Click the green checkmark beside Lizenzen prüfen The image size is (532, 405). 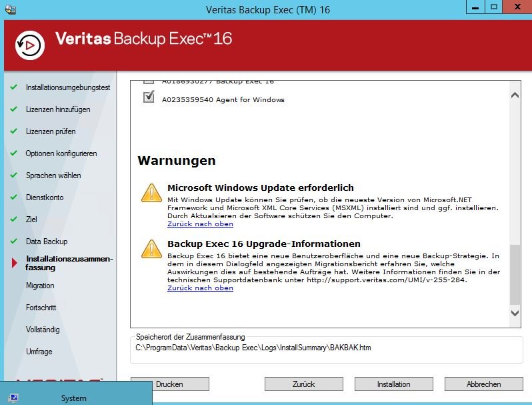pos(13,131)
